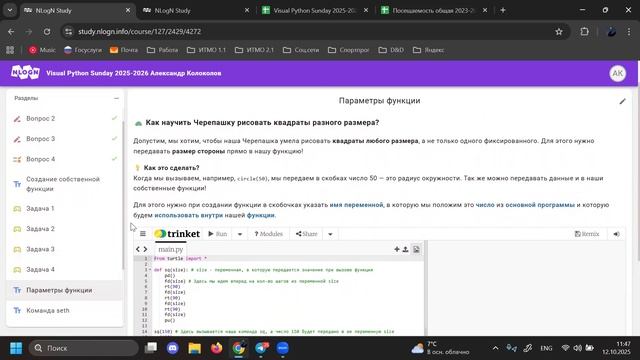
Task: Click the taskbar Поиск search box
Action: (84, 348)
